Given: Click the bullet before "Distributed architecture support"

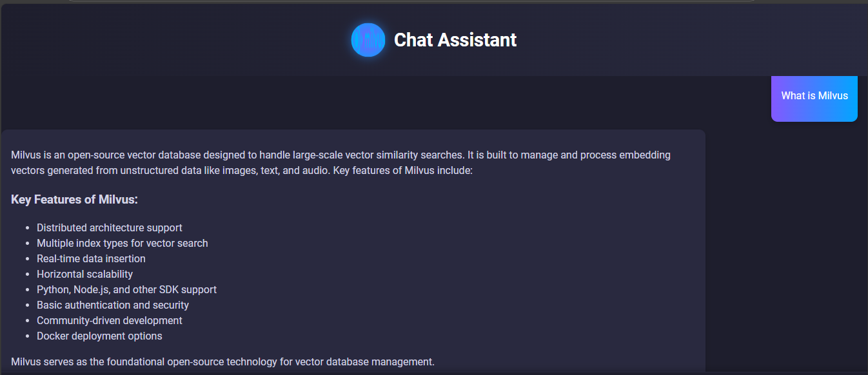Looking at the screenshot, I should [x=28, y=228].
